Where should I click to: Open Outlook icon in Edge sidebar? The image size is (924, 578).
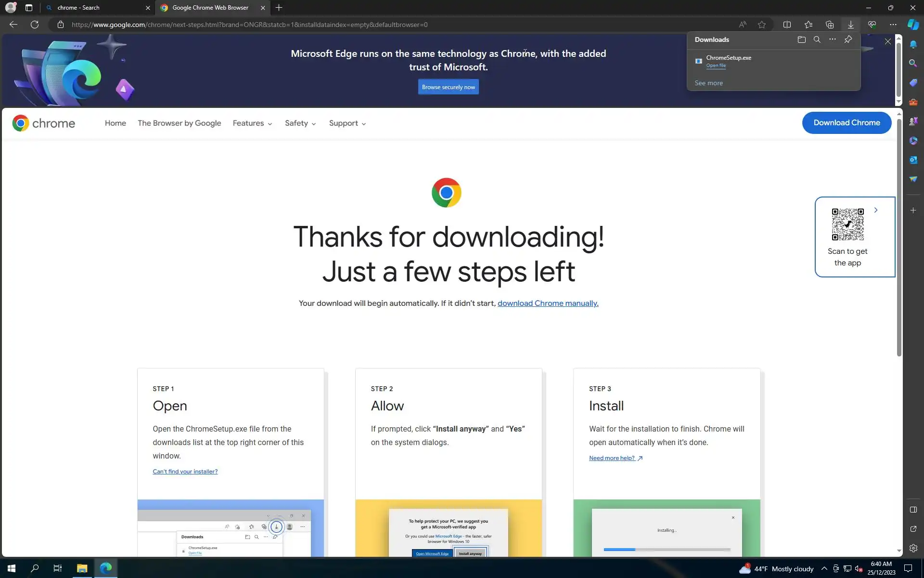tap(913, 160)
